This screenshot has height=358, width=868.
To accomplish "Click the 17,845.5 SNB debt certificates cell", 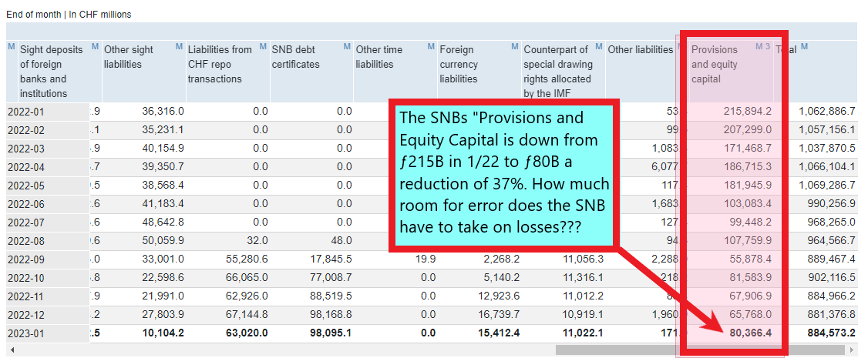I will pos(331,259).
